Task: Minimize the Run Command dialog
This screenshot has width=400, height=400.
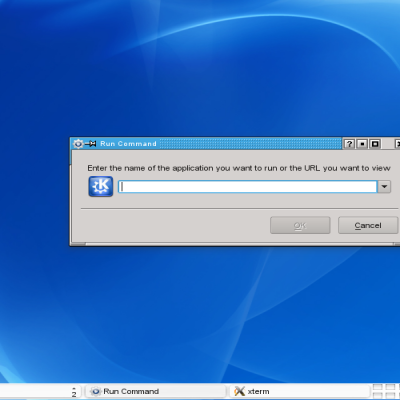Action: coord(362,144)
